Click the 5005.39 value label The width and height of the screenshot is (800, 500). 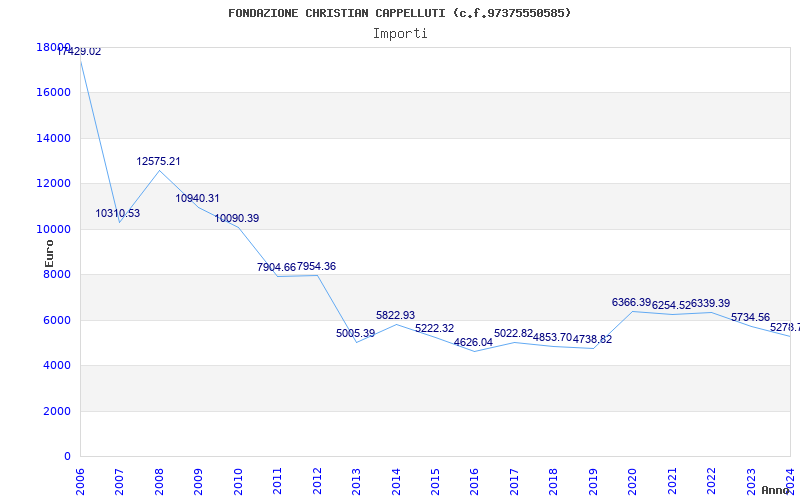click(x=356, y=333)
